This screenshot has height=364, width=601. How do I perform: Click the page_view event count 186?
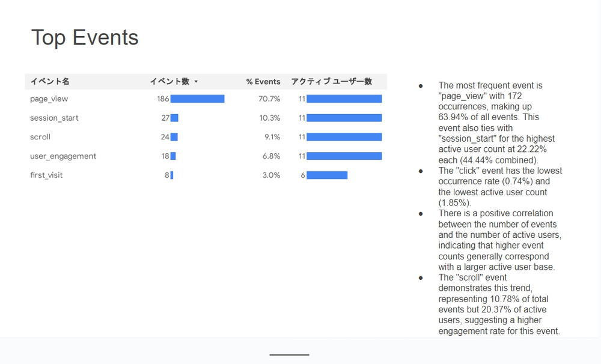click(163, 99)
